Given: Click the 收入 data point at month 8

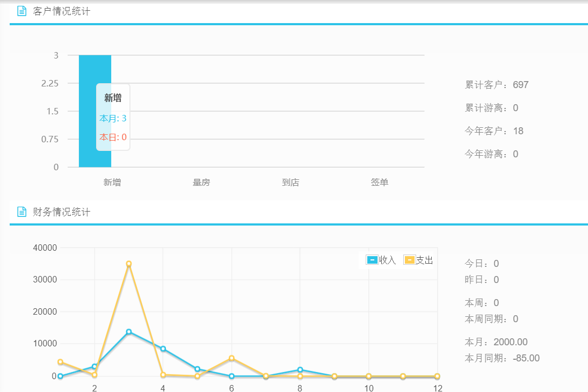Looking at the screenshot, I should pyautogui.click(x=300, y=369).
